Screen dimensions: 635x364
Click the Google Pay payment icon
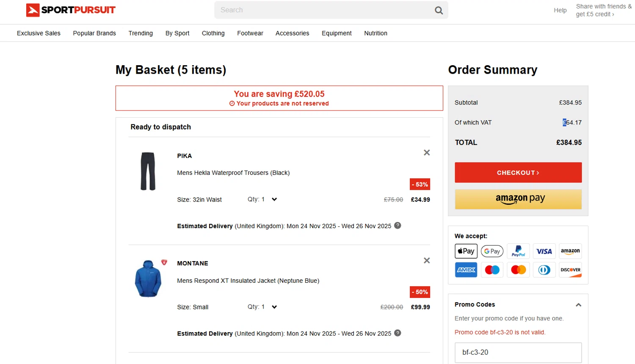[x=492, y=251]
